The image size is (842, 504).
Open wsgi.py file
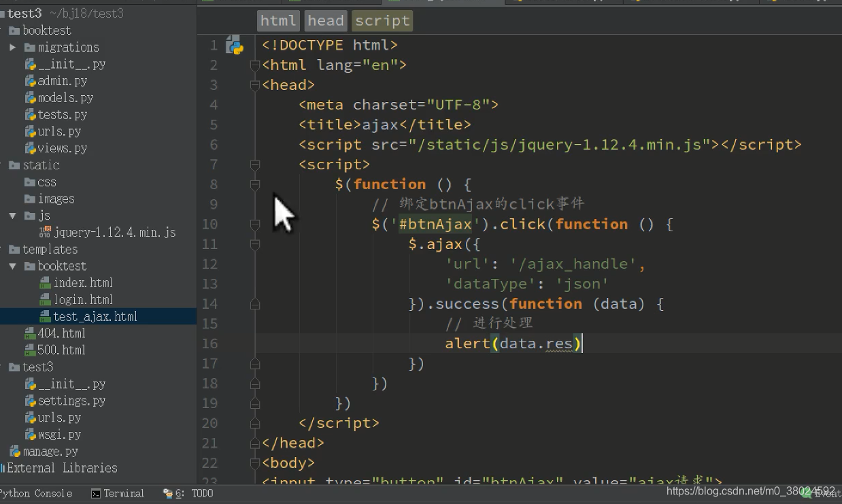(60, 435)
